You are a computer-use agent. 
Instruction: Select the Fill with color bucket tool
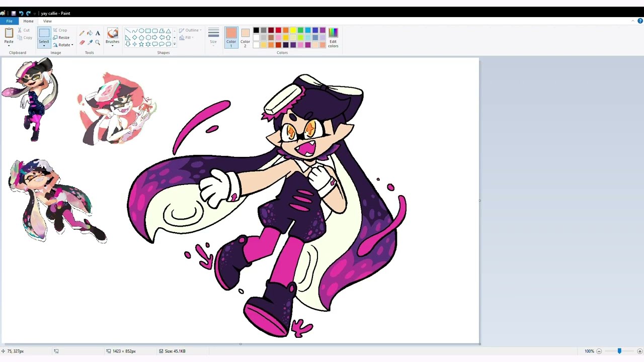(x=90, y=33)
